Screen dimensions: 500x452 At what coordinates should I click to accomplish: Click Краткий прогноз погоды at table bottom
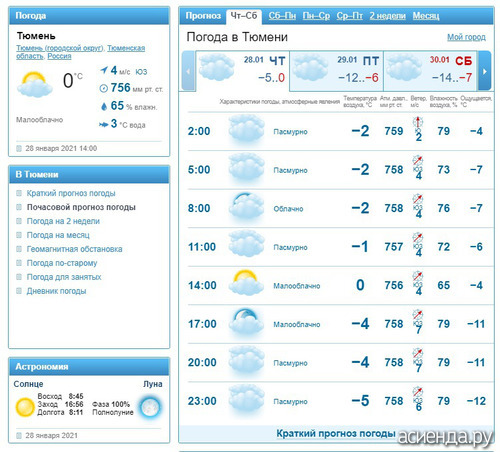pyautogui.click(x=336, y=433)
